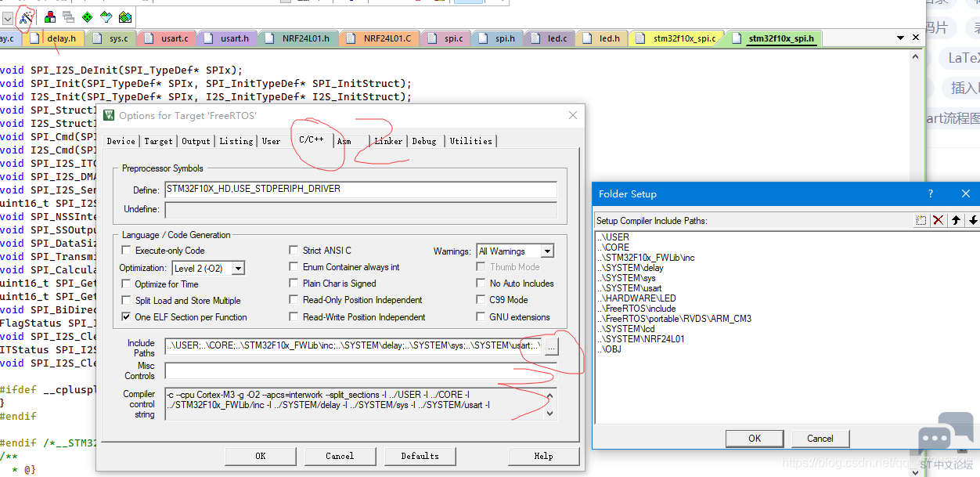Screen dimensions: 980x477
Task: Select the ..\STM32F10x_FWLib\inc path entry
Action: tap(646, 257)
